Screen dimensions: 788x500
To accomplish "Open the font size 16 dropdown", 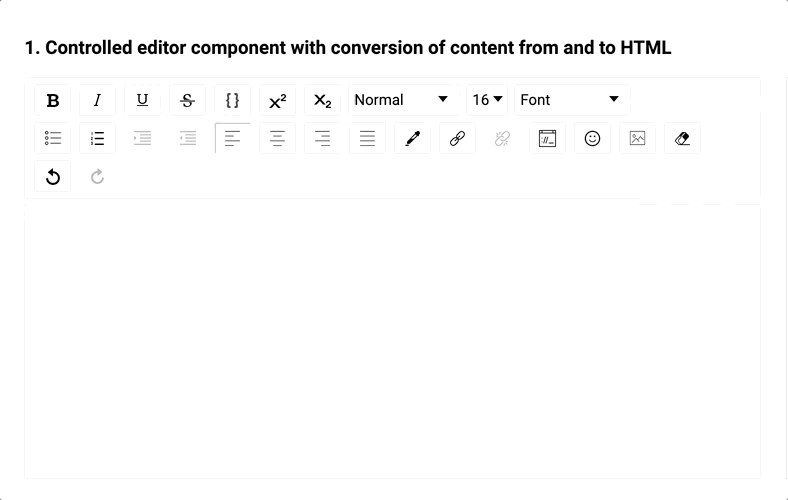I will [487, 100].
